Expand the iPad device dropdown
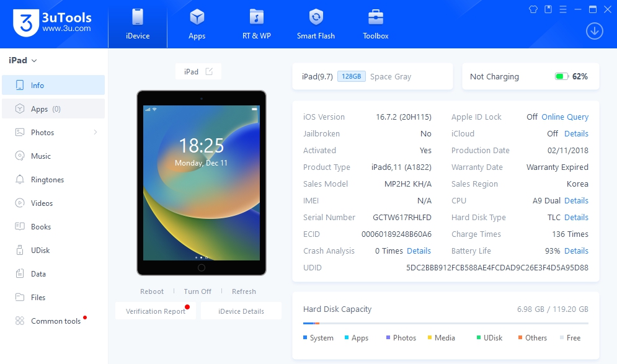Viewport: 617px width, 364px height. coord(23,60)
